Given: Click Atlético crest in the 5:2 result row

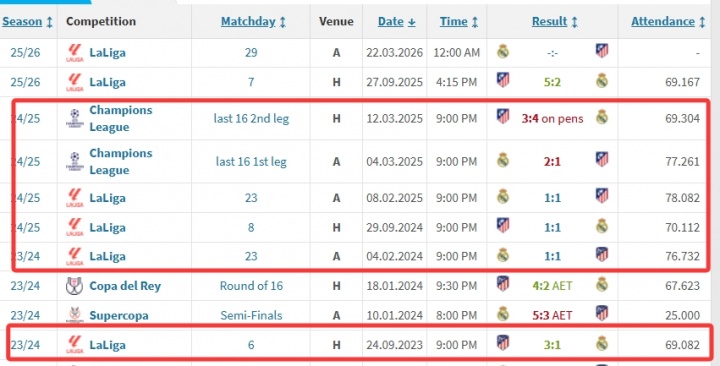Looking at the screenshot, I should (503, 80).
